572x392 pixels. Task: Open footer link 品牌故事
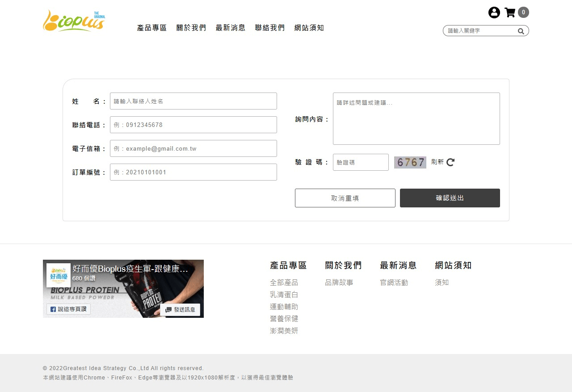coord(339,282)
